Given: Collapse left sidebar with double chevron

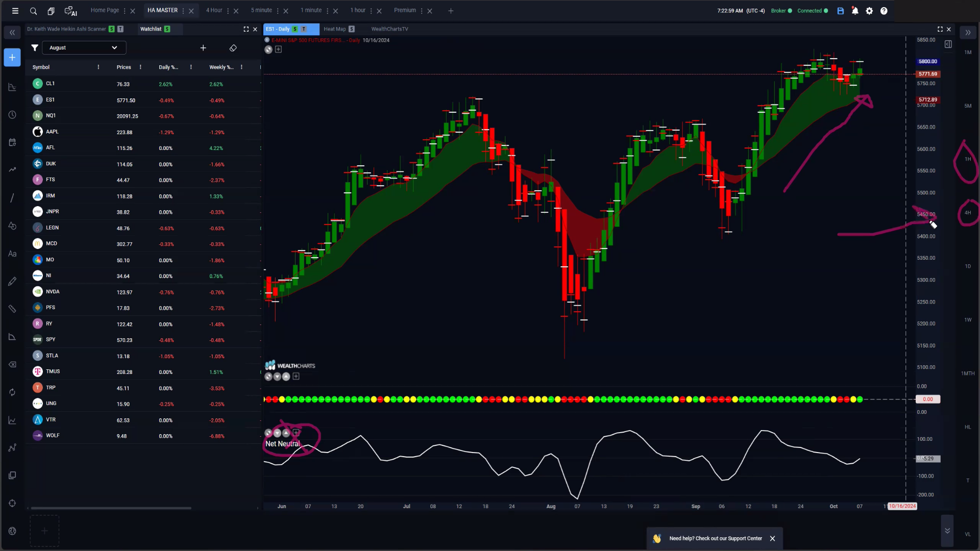Looking at the screenshot, I should 12,33.
